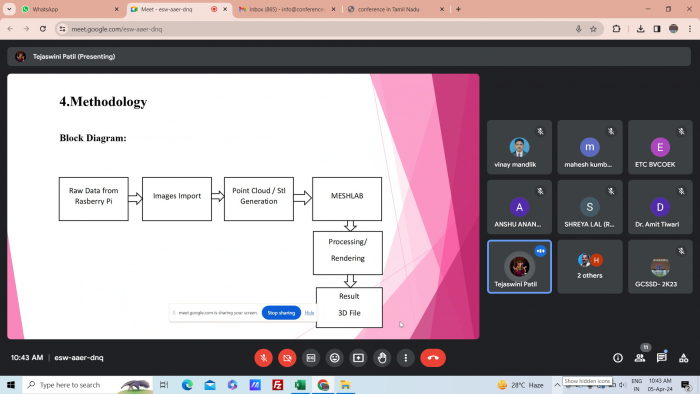
Task: Click the Stop sharing button
Action: pyautogui.click(x=281, y=313)
